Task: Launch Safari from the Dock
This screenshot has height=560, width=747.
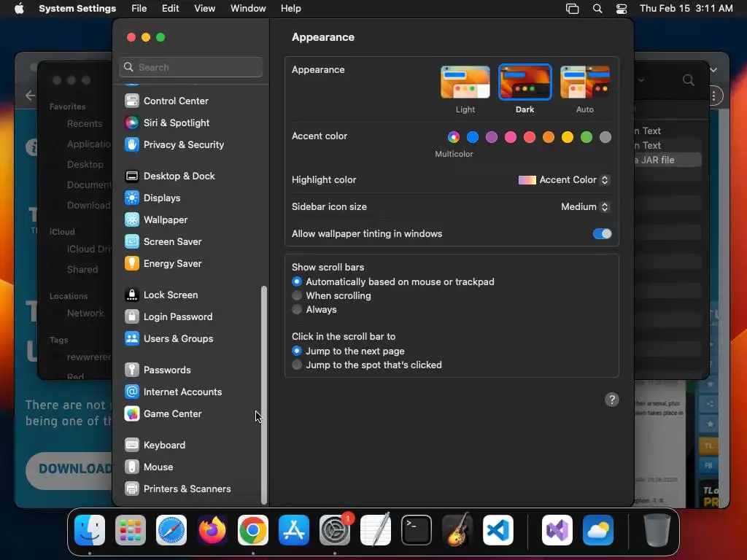Action: point(171,530)
